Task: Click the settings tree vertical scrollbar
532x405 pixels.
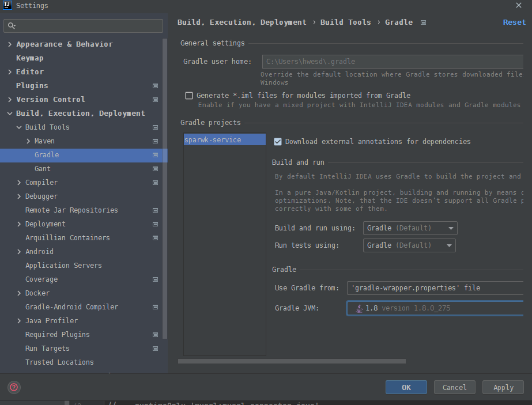Action: (165, 188)
